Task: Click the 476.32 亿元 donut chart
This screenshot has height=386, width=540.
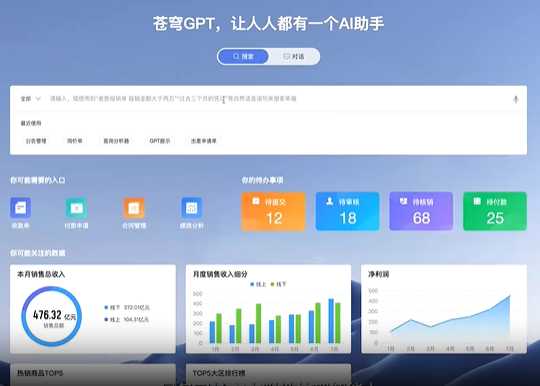Action: coord(52,316)
